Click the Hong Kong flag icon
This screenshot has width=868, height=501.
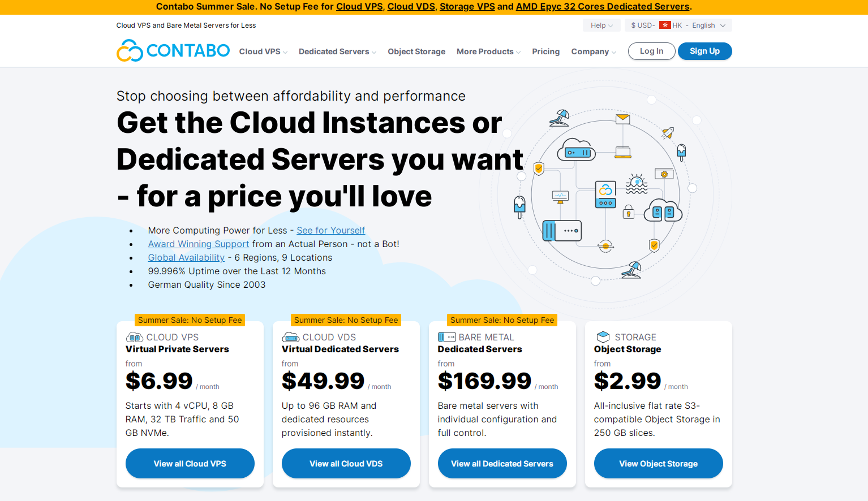pos(665,25)
